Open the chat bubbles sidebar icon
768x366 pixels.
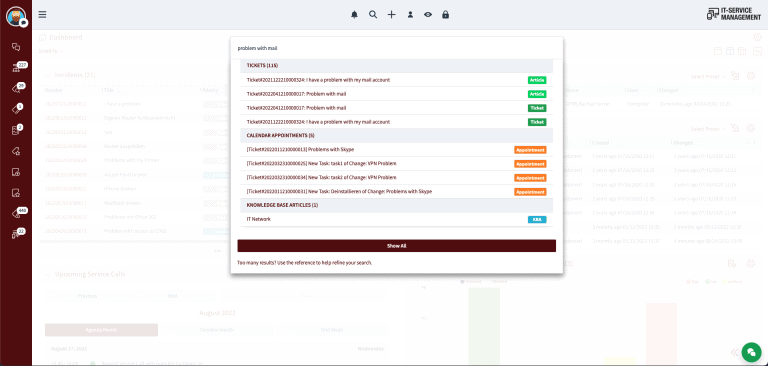coord(16,47)
